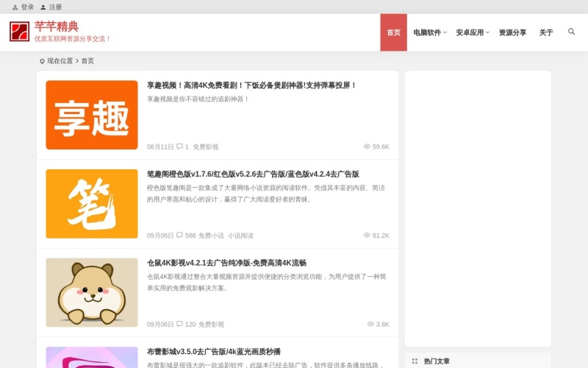Open the 布蕾影城v3.5.0 article title
588x368 pixels.
(214, 352)
